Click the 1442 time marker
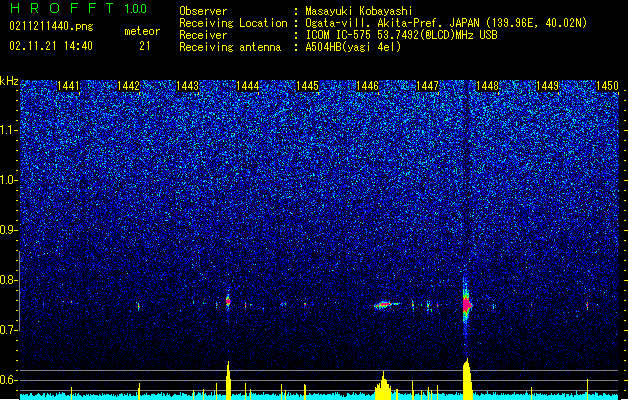Screen dimensions: 629x400 pyautogui.click(x=128, y=86)
